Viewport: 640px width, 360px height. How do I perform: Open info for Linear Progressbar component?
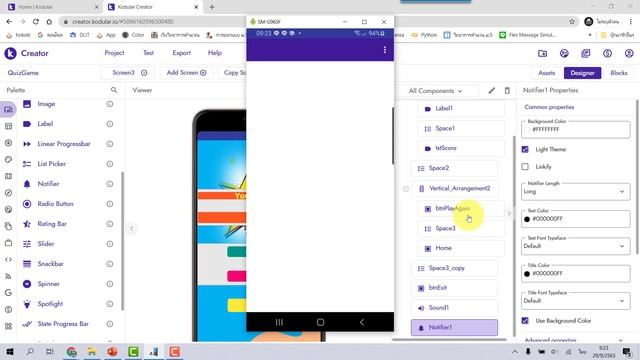pyautogui.click(x=110, y=144)
